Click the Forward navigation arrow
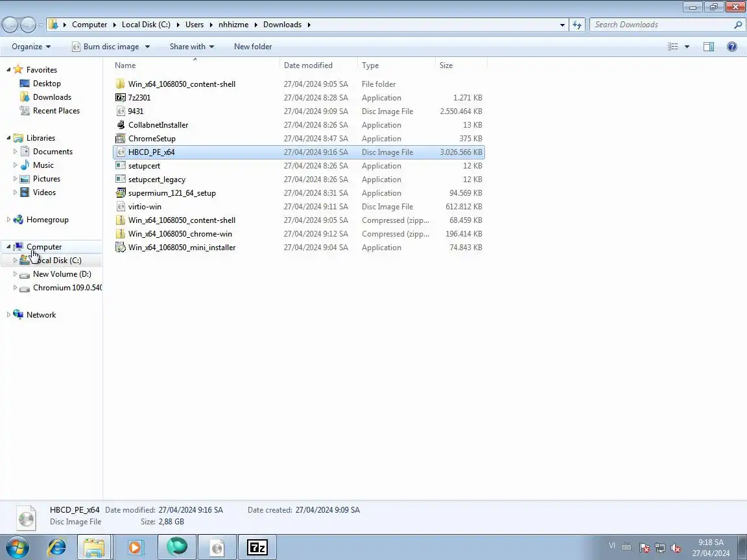Screen dimensions: 747x560 (28, 24)
